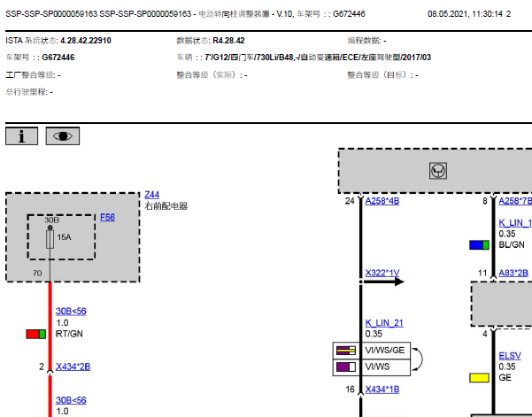Click the red/green RT/GN color swatch
The image size is (532, 417).
tap(36, 334)
